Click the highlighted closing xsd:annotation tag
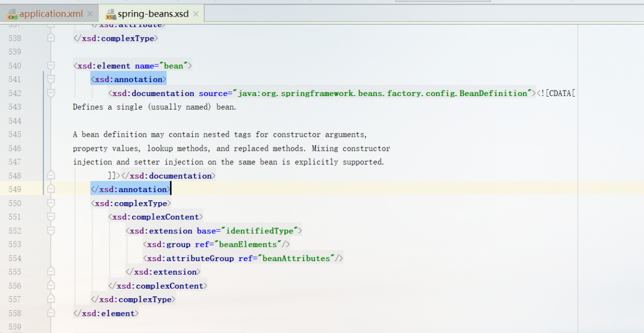The height and width of the screenshot is (333, 644). (130, 189)
